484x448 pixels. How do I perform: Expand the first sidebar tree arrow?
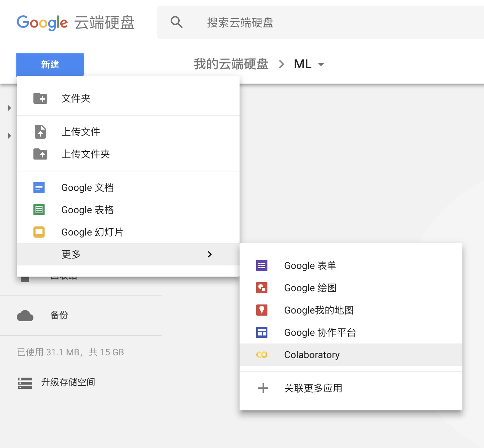[x=9, y=108]
